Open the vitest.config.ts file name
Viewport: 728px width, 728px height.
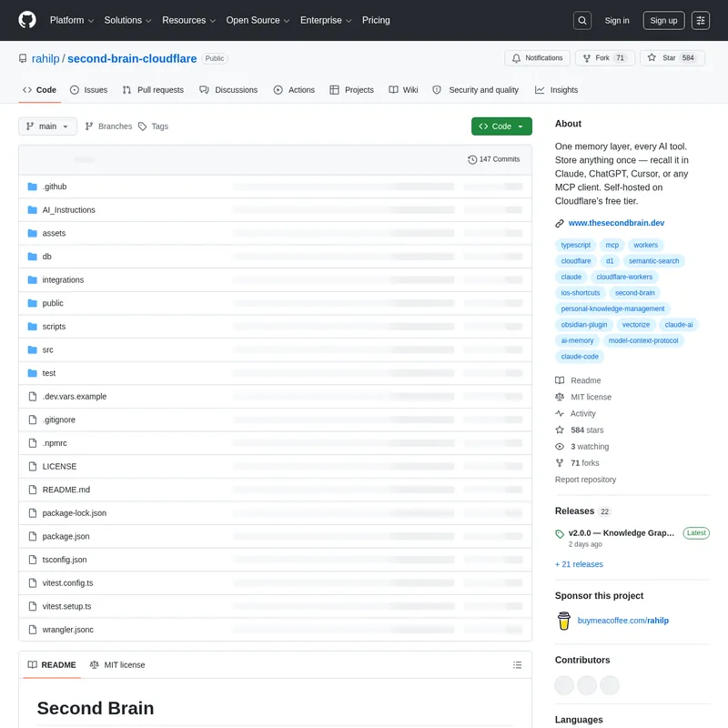(67, 583)
